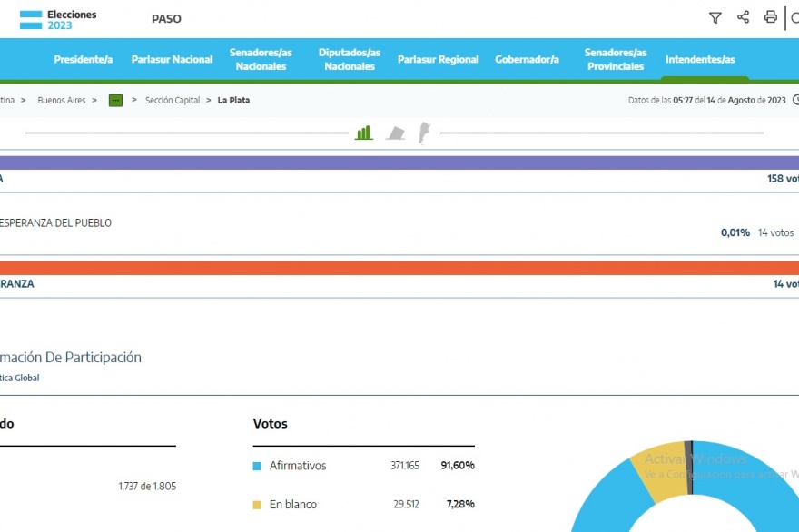The image size is (799, 532).
Task: Click Sección Capital breadcrumb link
Action: [173, 101]
